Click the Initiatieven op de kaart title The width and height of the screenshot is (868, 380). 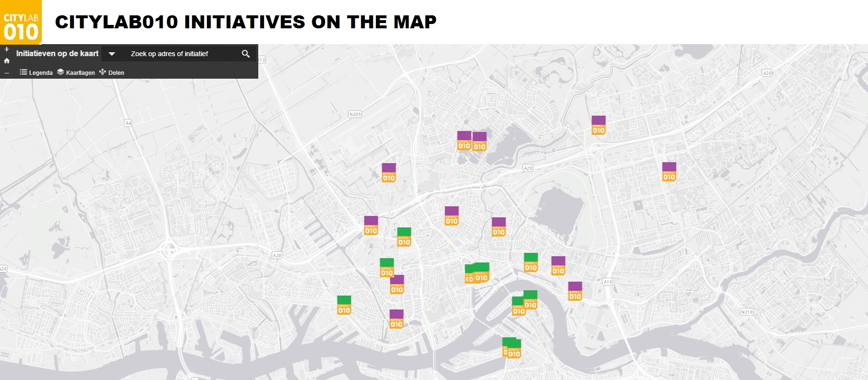coord(57,54)
